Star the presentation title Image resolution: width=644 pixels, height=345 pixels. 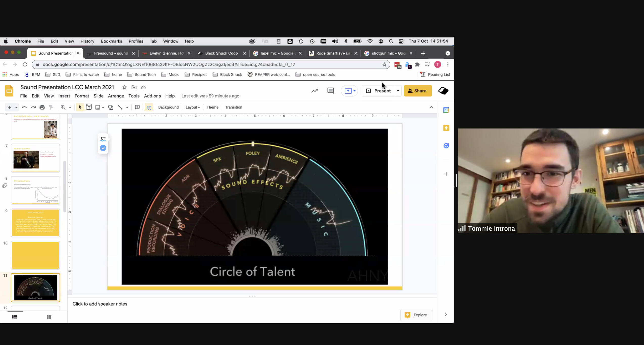124,87
